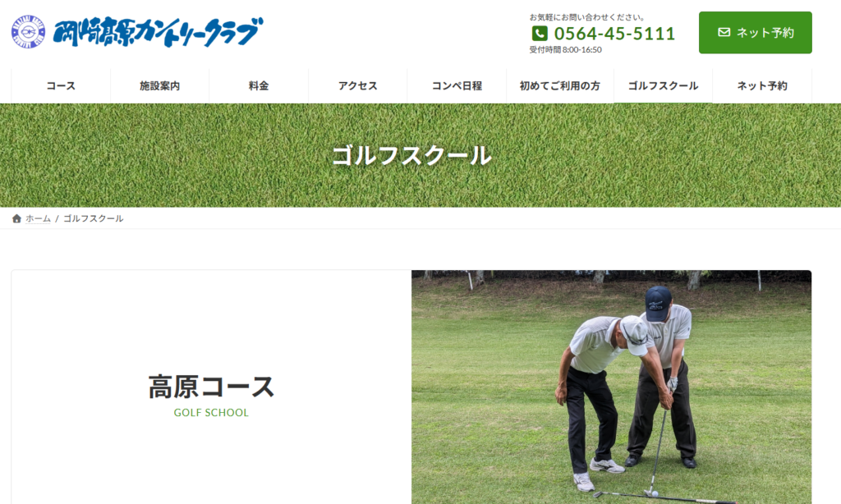Open the 施設案内 menu item

160,86
